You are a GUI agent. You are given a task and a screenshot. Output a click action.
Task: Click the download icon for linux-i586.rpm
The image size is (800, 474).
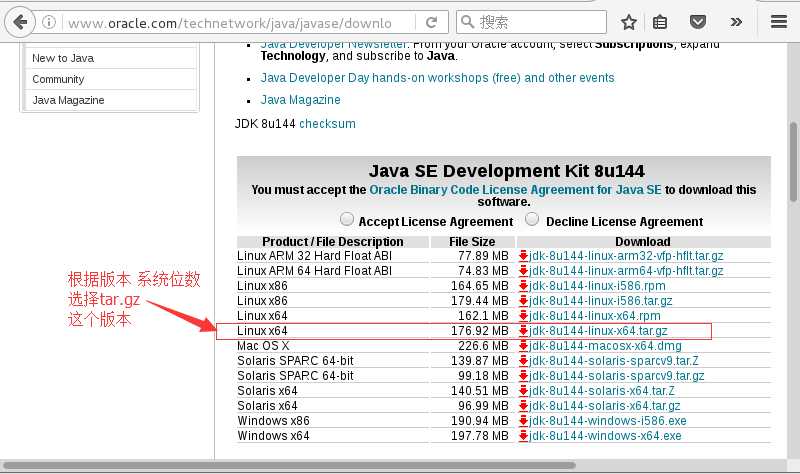coord(523,286)
